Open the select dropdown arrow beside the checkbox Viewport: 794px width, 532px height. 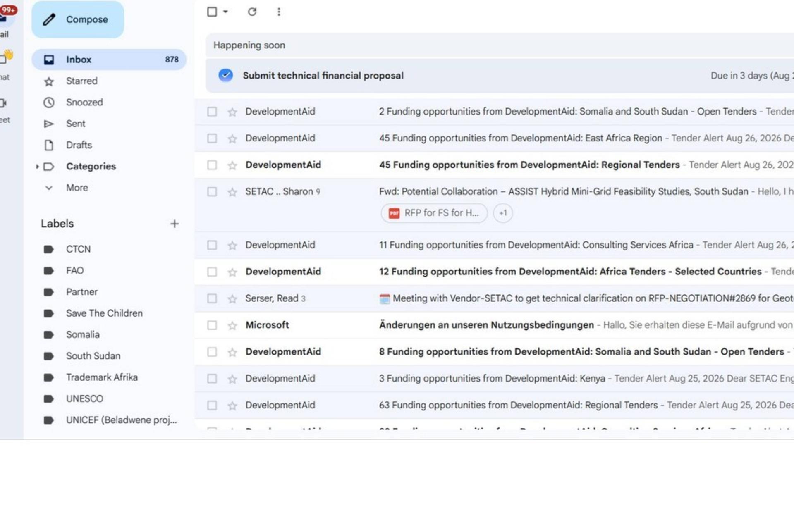pyautogui.click(x=225, y=12)
